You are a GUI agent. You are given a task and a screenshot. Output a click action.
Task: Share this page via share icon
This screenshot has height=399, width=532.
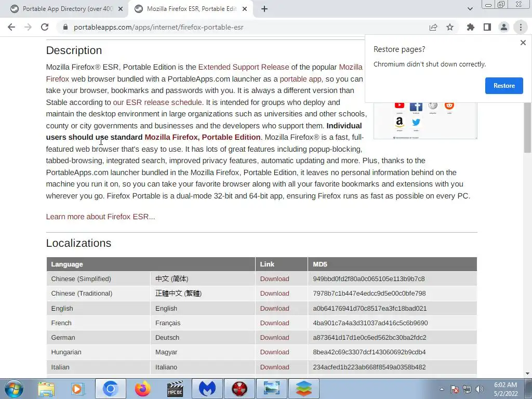pyautogui.click(x=433, y=27)
